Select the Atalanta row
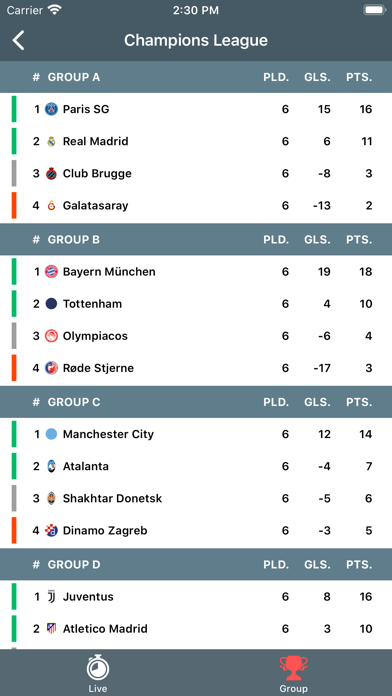 (x=196, y=466)
